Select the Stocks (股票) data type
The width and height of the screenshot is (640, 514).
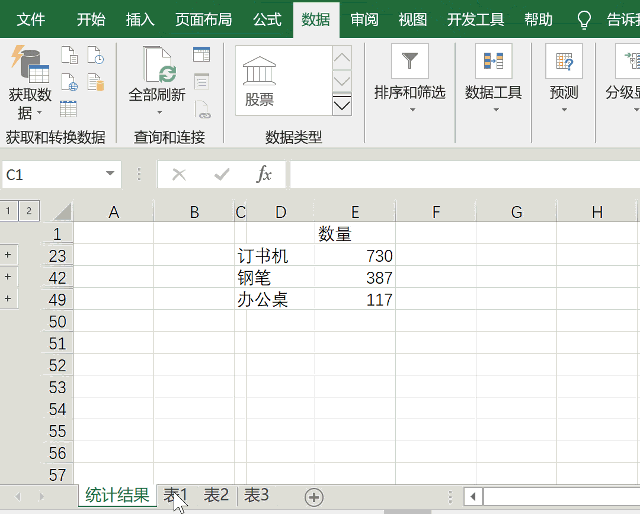[260, 82]
